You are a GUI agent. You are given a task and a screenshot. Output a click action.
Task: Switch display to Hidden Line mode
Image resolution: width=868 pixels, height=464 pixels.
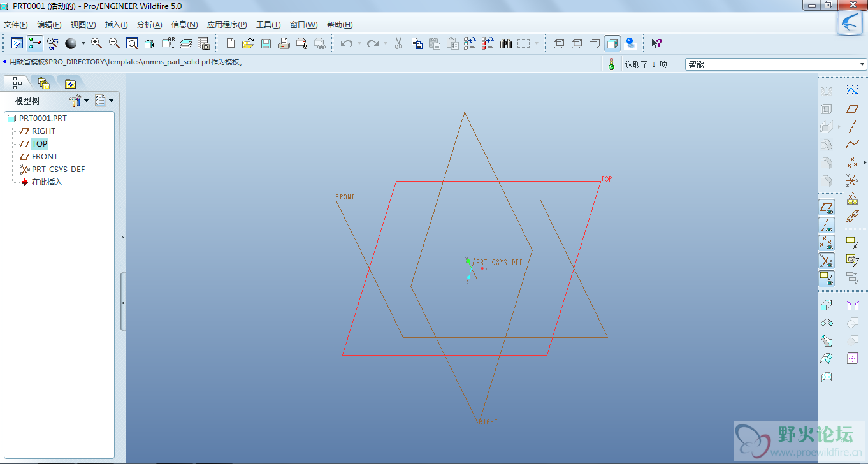point(577,43)
